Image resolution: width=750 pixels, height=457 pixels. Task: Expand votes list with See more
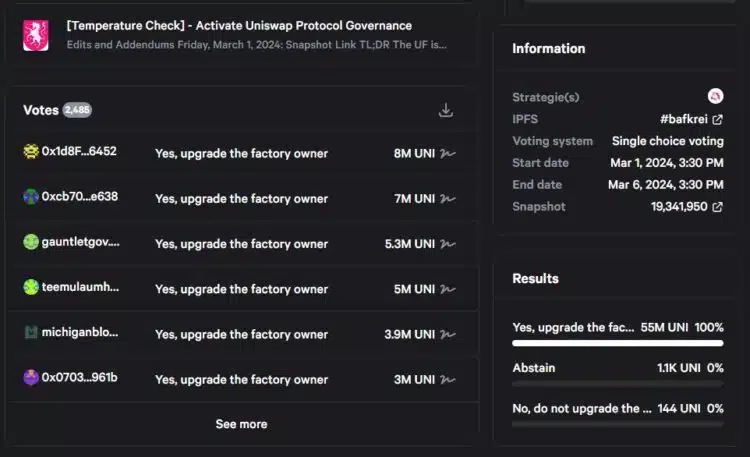241,424
